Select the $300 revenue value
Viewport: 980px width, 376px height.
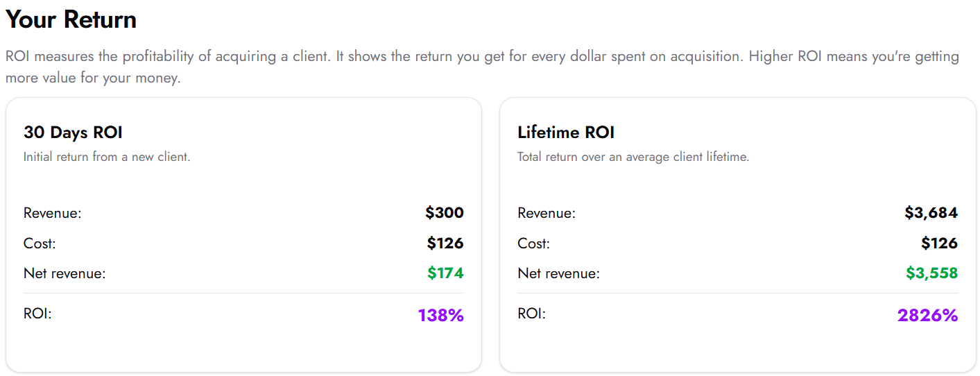point(445,213)
